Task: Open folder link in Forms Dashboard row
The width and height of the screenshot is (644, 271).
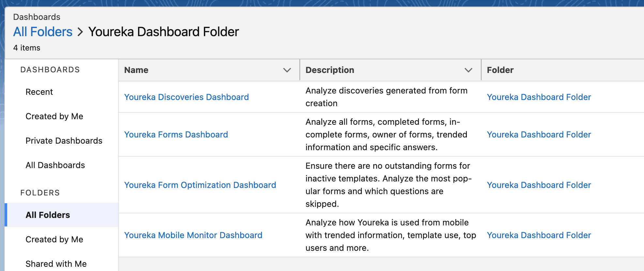Action: point(539,135)
